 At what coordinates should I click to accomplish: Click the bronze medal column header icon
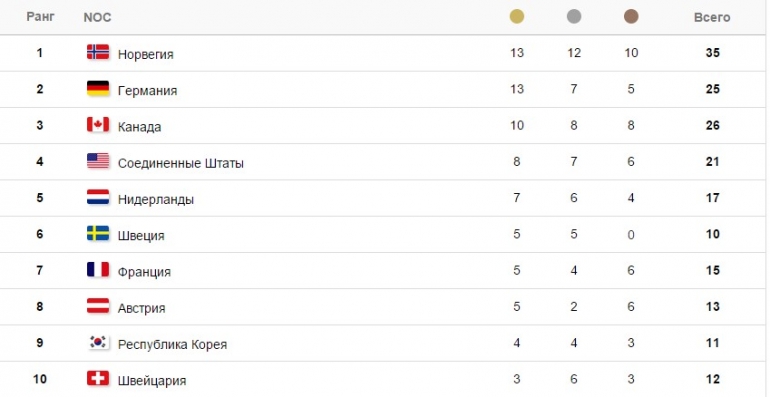point(631,17)
